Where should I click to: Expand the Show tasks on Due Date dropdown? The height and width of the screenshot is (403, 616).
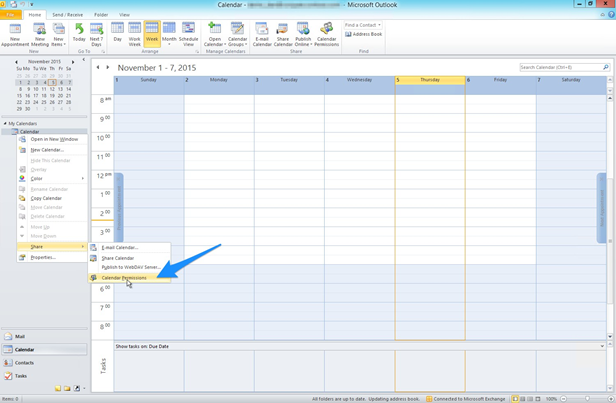[602, 346]
